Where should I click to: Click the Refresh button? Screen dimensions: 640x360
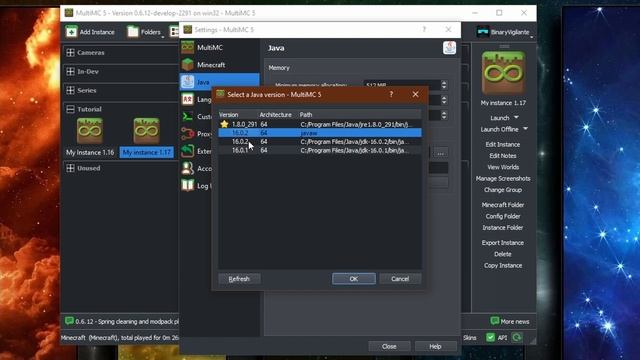point(239,279)
